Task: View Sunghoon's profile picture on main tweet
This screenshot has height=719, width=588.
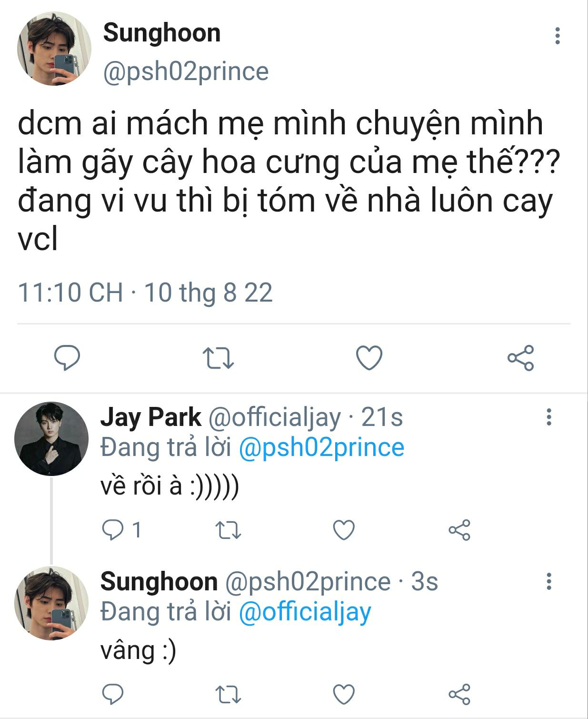Action: pyautogui.click(x=54, y=49)
